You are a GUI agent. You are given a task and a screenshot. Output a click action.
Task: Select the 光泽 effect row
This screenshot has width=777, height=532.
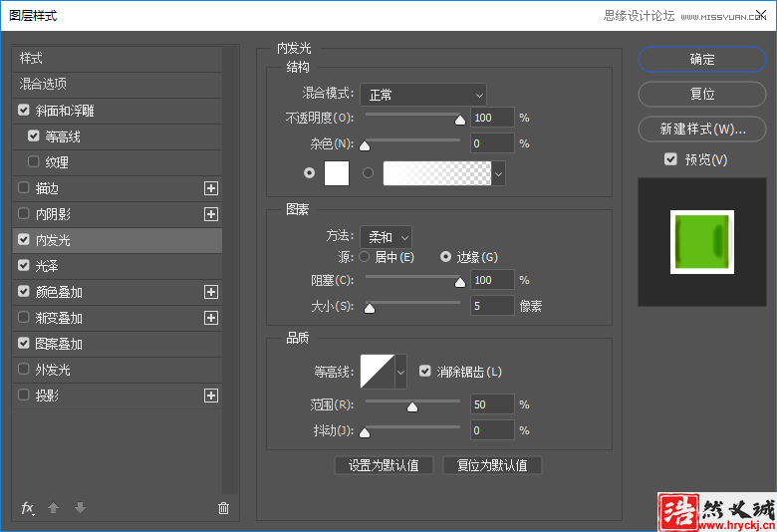tap(118, 266)
